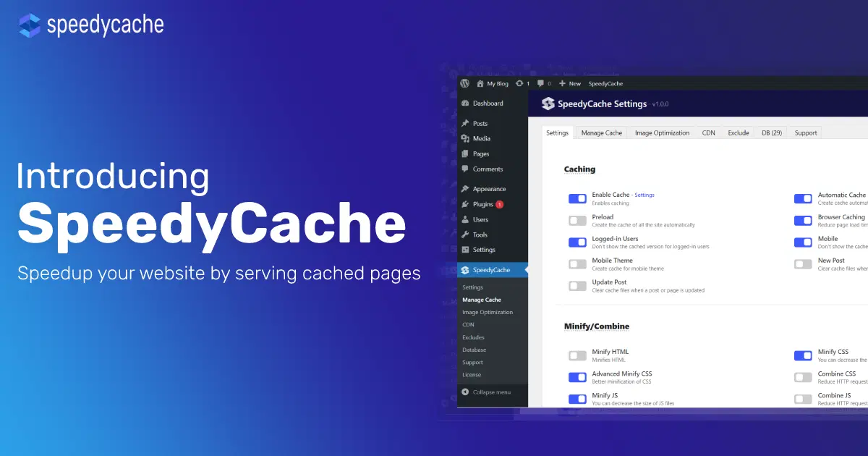Click the Plugins plug icon

click(465, 205)
